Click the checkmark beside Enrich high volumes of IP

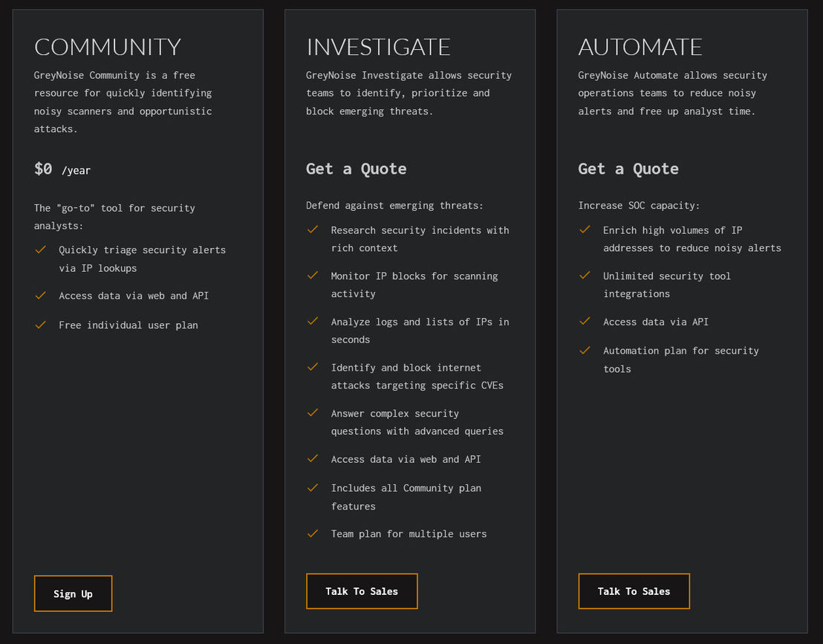585,230
